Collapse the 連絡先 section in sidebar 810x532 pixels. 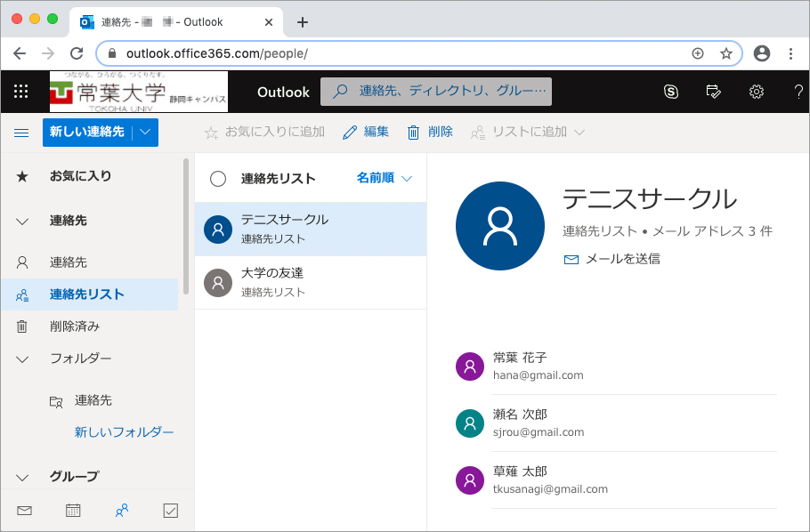click(23, 222)
